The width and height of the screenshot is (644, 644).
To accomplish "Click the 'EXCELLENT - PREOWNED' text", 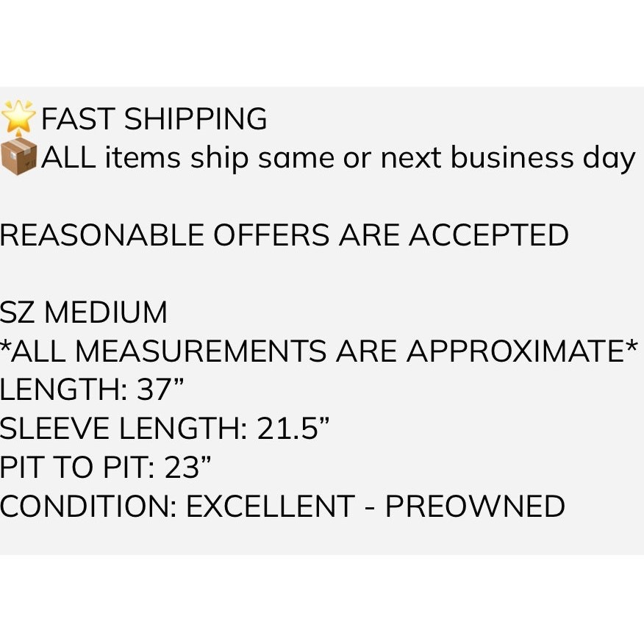I will coord(376,506).
